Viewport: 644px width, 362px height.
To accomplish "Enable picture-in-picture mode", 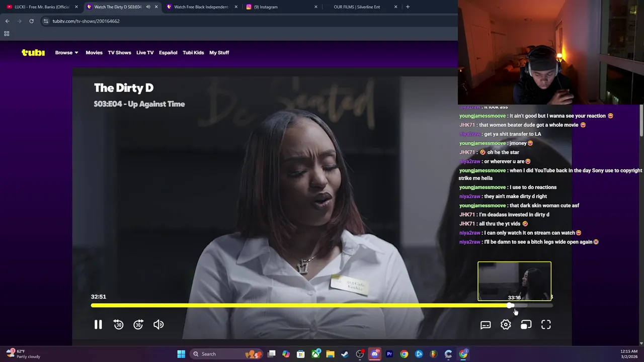I will (526, 325).
